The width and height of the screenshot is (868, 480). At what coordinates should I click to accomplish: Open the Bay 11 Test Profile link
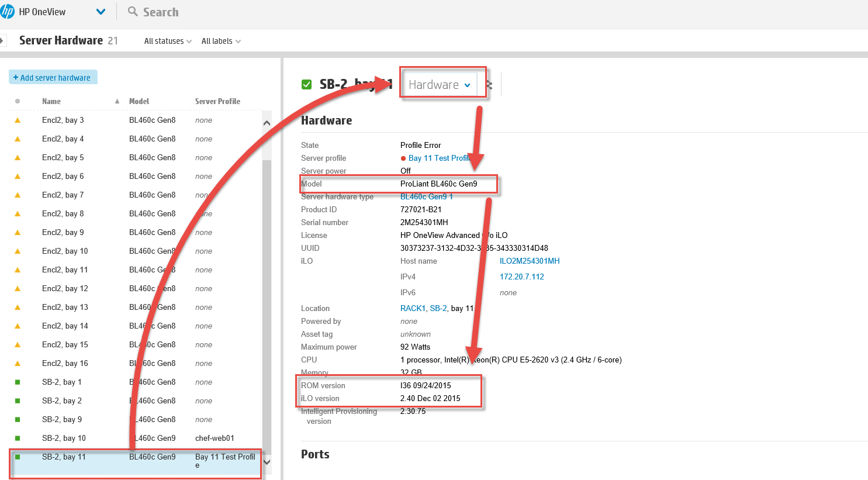point(439,158)
